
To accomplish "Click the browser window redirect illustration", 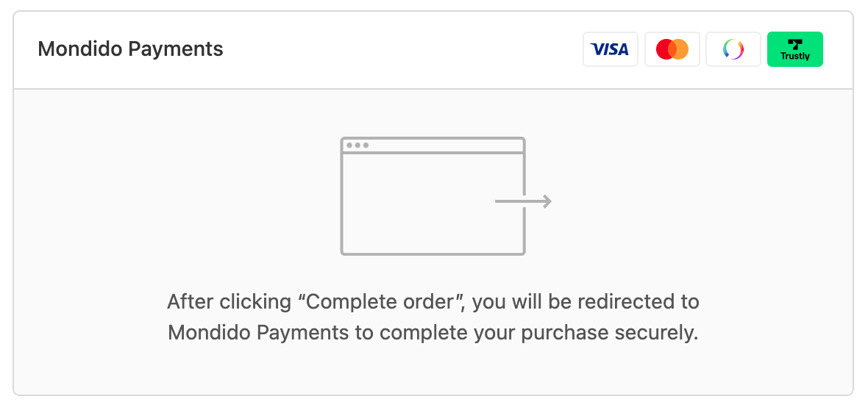I will coord(446,196).
